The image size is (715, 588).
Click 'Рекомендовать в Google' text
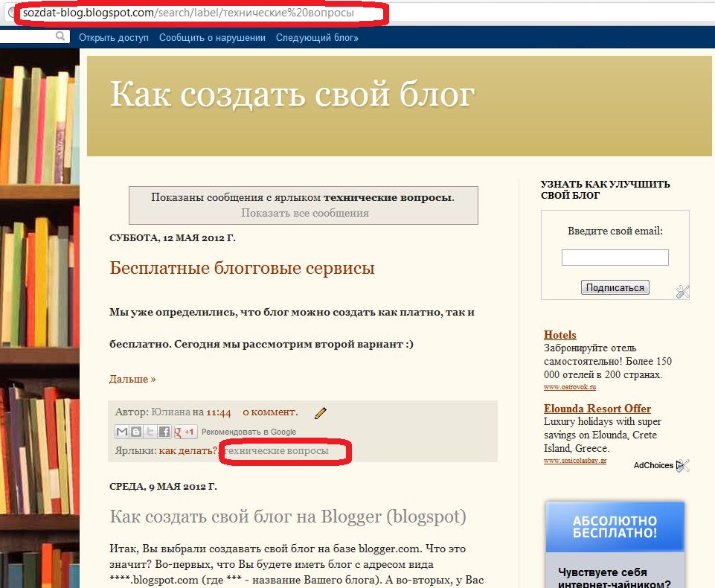click(249, 432)
